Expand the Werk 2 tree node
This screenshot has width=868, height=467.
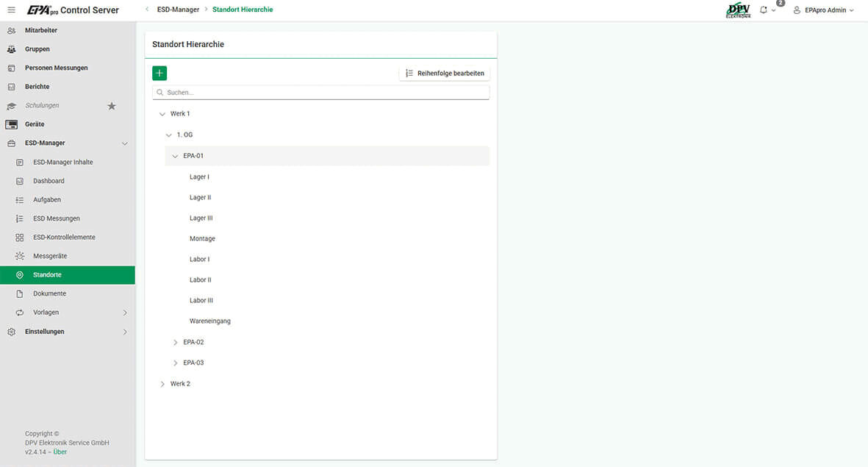[162, 384]
